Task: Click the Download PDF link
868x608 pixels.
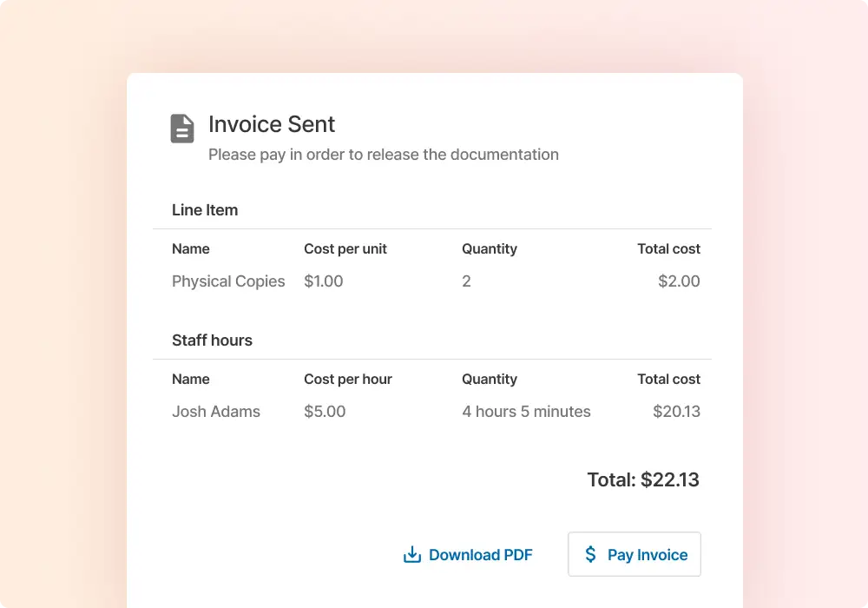Action: pos(480,555)
